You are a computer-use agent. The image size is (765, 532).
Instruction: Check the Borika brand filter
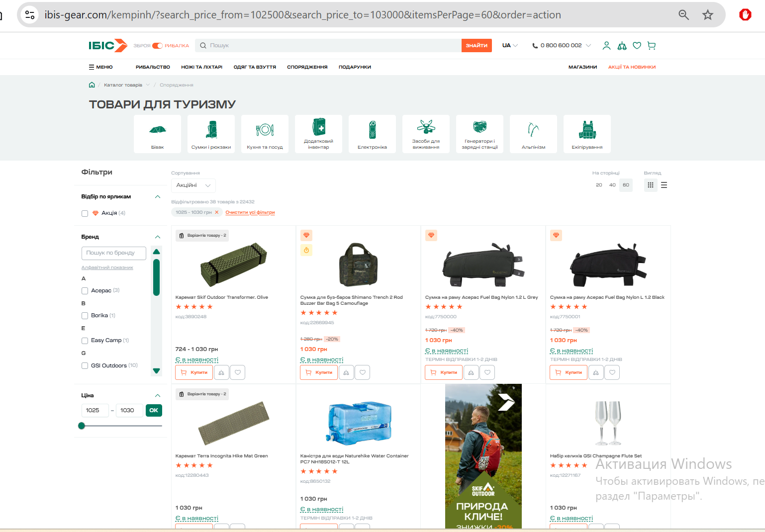pyautogui.click(x=85, y=316)
